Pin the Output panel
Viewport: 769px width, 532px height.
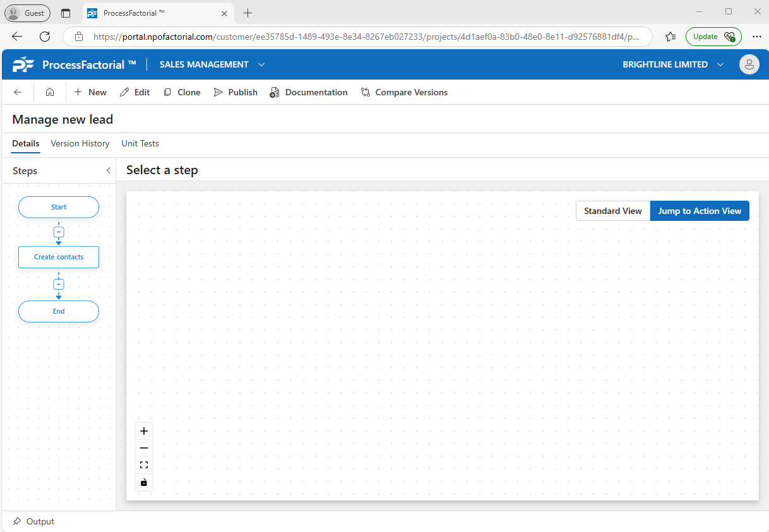[17, 521]
